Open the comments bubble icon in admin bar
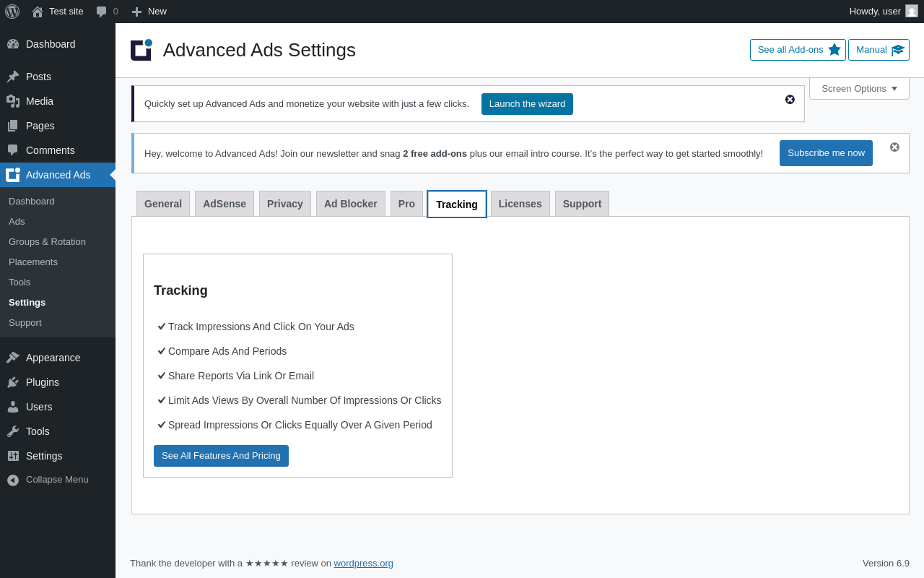 pos(102,12)
